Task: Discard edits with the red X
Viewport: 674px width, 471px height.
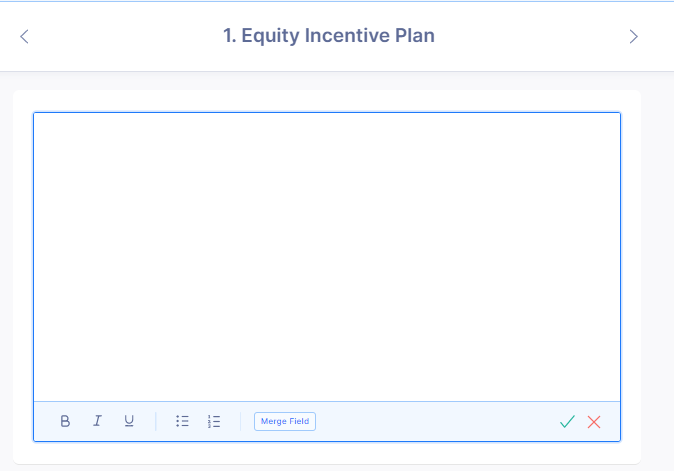Action: click(x=594, y=422)
